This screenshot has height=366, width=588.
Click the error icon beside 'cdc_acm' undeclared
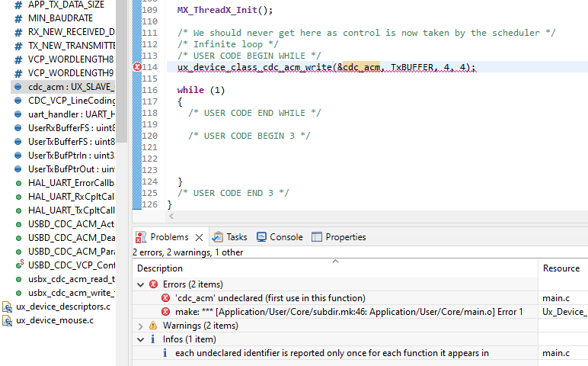pyautogui.click(x=166, y=298)
